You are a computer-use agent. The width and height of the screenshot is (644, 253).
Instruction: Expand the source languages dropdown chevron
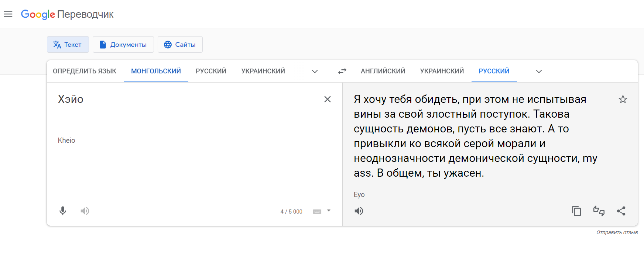pos(315,71)
